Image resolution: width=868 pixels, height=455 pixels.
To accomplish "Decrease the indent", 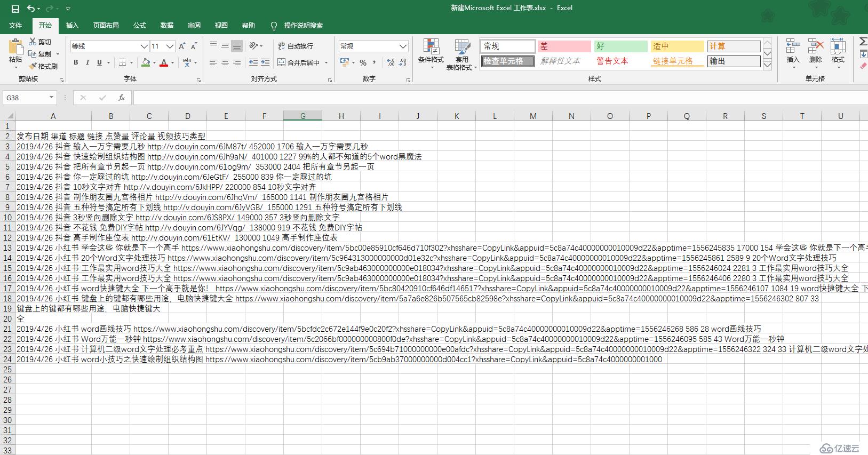I will click(x=253, y=62).
